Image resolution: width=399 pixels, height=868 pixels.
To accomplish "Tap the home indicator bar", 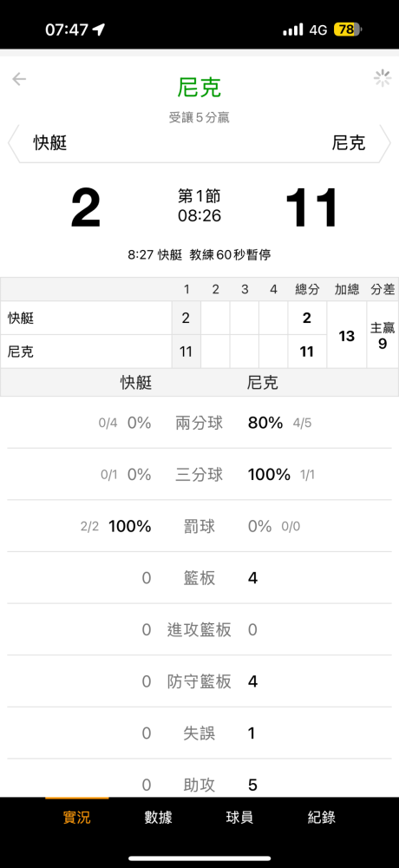I will [x=199, y=858].
